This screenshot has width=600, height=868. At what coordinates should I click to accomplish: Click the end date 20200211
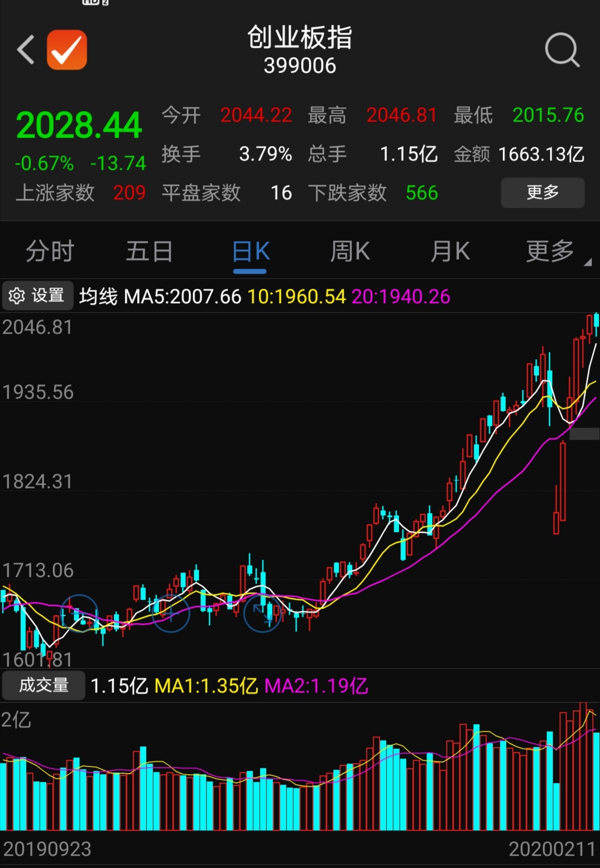tap(552, 849)
